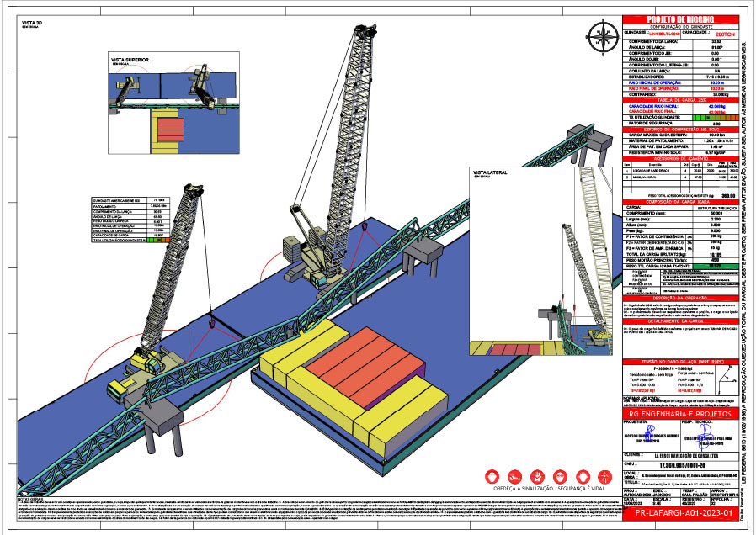Click the COMPOSIÇÃO DA CARGA IÇADA header

click(680, 202)
